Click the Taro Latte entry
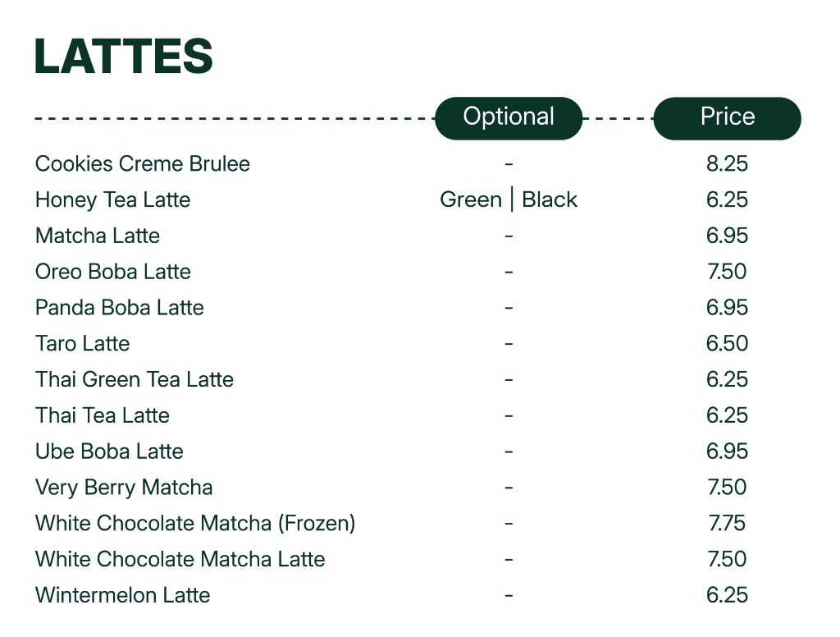 (83, 343)
